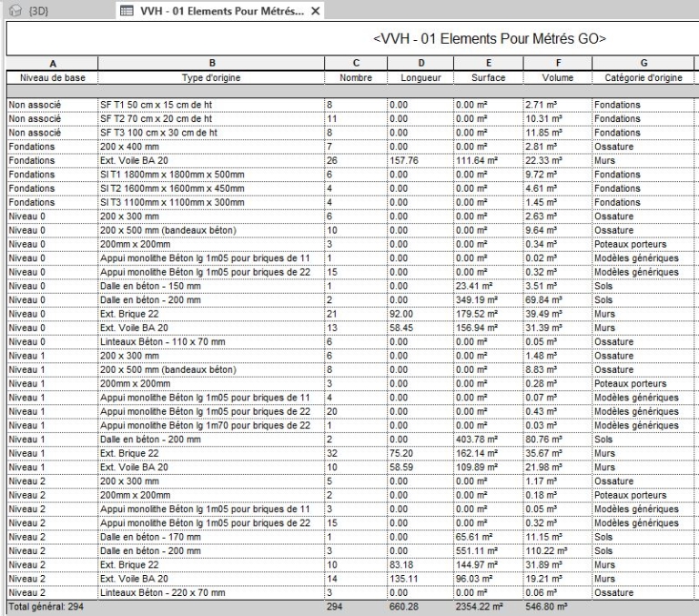699x616 pixels.
Task: Select the VVH - 01 Elements Pour Métrés tab
Action: (x=221, y=11)
